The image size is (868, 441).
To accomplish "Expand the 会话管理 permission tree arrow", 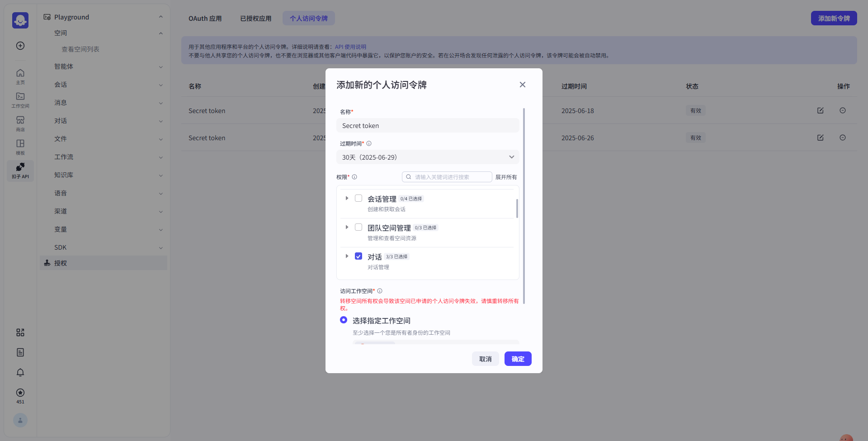I will pyautogui.click(x=347, y=199).
